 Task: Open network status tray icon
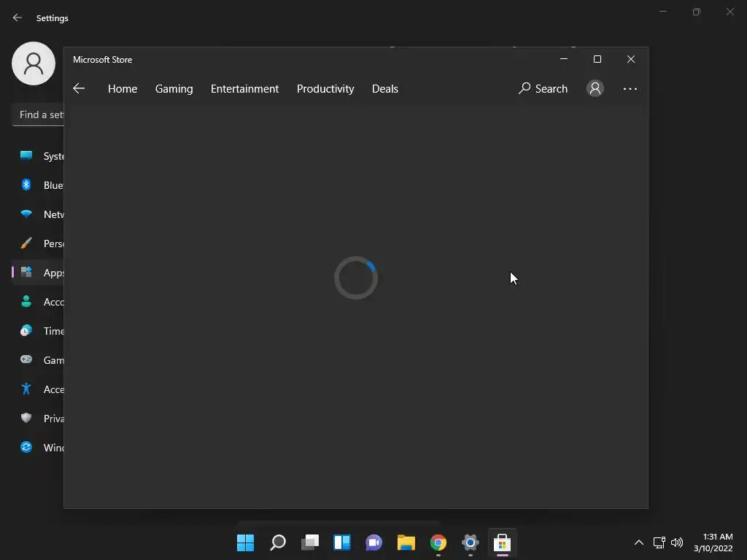(x=659, y=542)
